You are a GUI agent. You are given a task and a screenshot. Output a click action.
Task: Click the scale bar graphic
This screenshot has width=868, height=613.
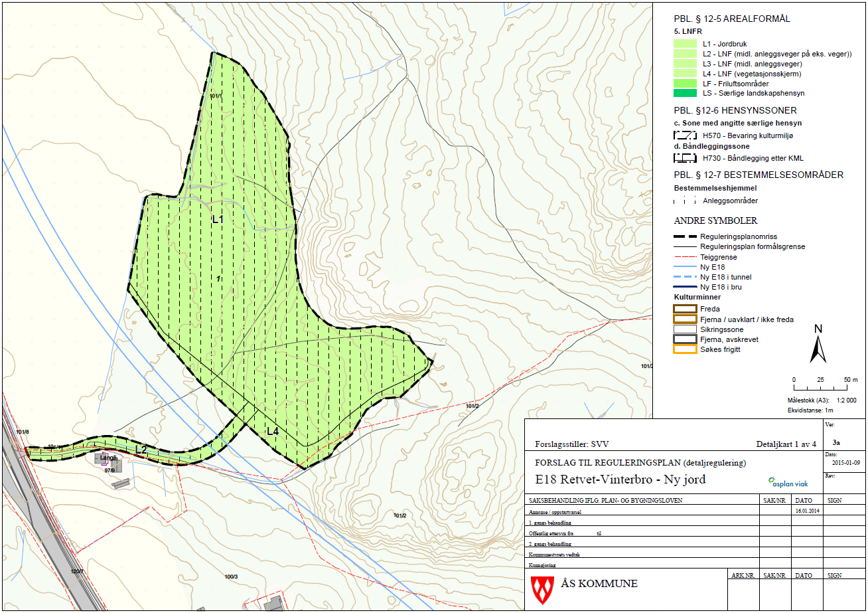click(820, 388)
